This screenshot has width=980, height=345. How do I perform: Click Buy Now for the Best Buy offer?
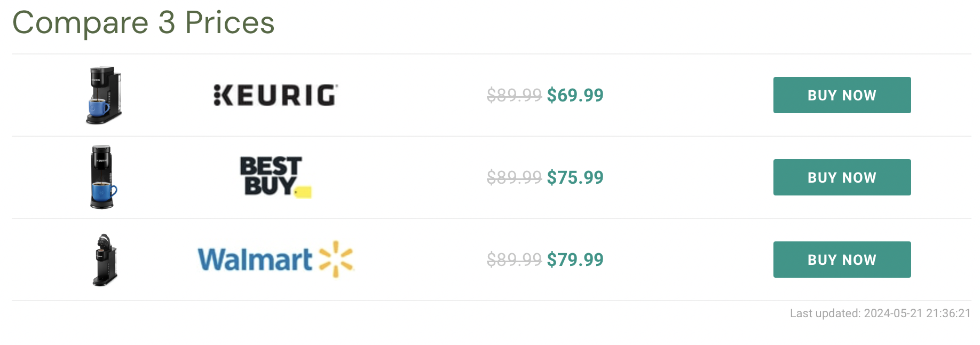coord(842,177)
